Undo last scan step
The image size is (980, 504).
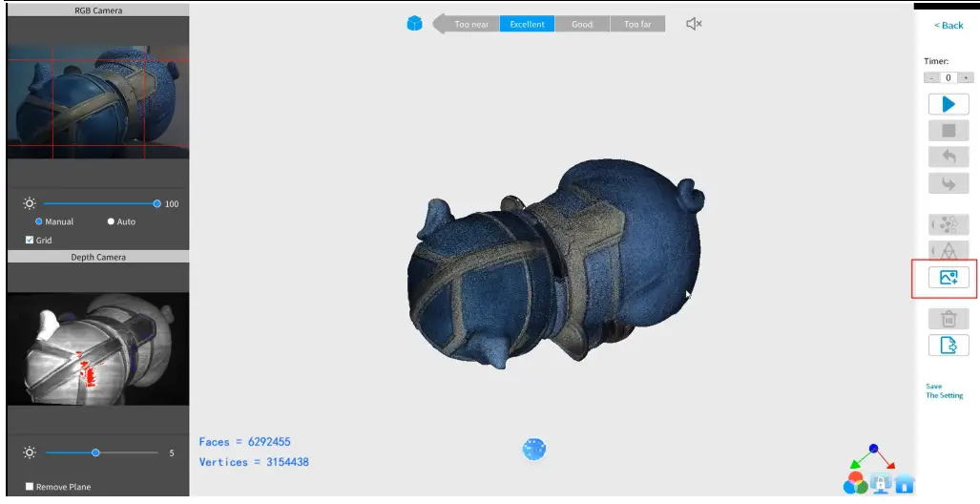click(x=949, y=157)
